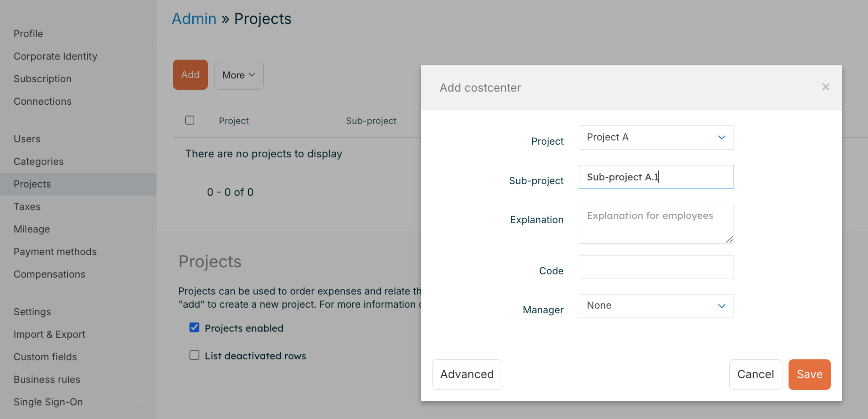868x419 pixels.
Task: Open the Advanced options
Action: [x=467, y=374]
